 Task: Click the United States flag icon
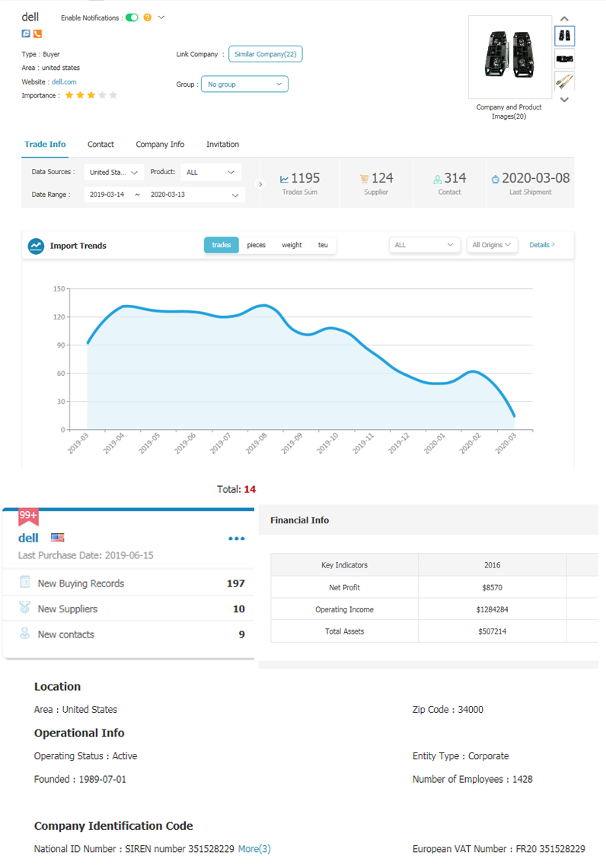click(58, 538)
